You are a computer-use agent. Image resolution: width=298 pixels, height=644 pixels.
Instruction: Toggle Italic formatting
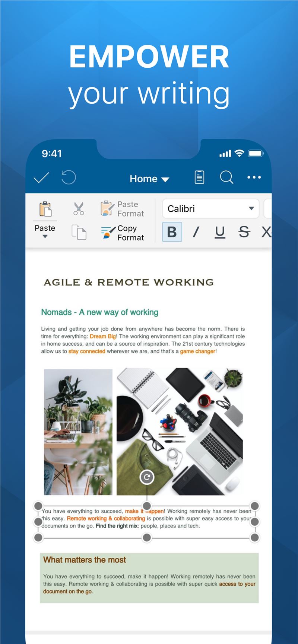pos(196,232)
